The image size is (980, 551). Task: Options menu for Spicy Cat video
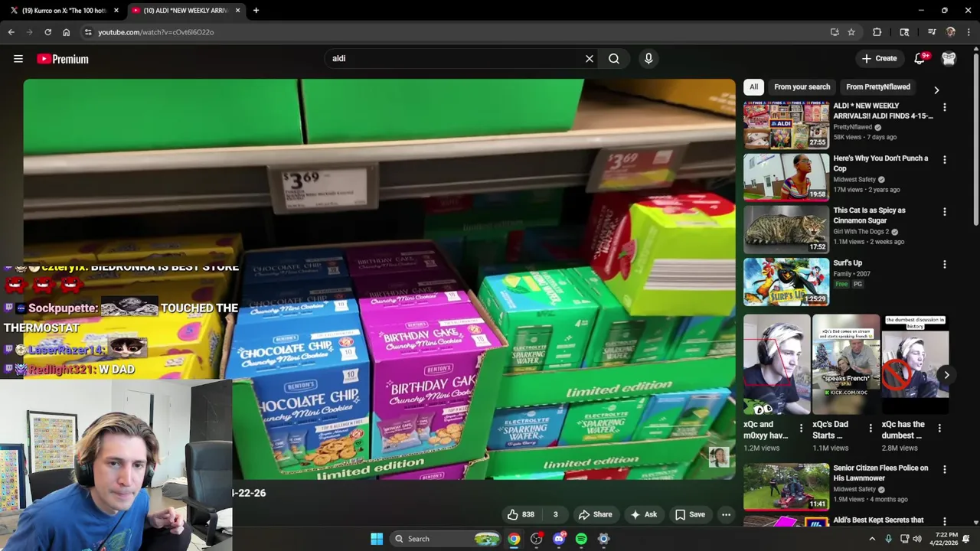pos(944,212)
